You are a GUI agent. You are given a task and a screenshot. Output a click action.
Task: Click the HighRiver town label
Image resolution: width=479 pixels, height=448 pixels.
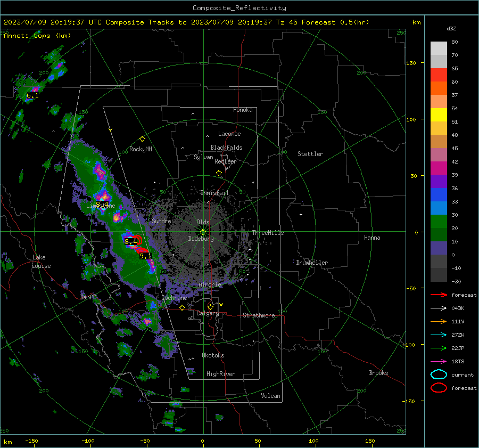click(221, 374)
